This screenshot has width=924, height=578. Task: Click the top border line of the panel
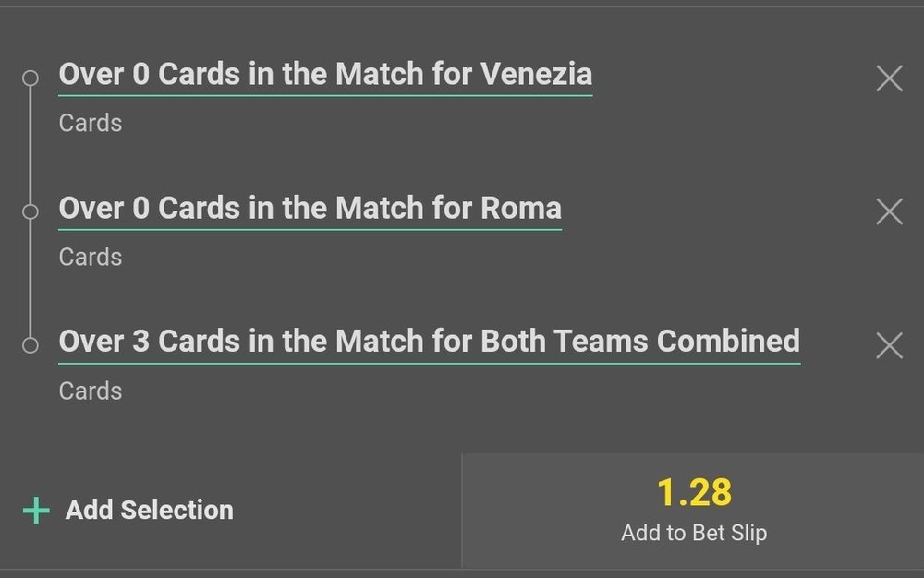462,6
